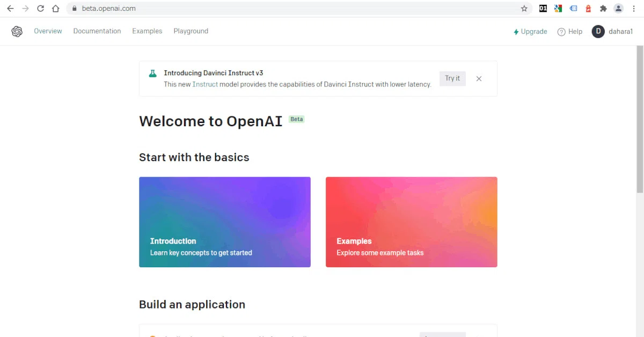
Task: Open the Playground tab
Action: tap(191, 31)
